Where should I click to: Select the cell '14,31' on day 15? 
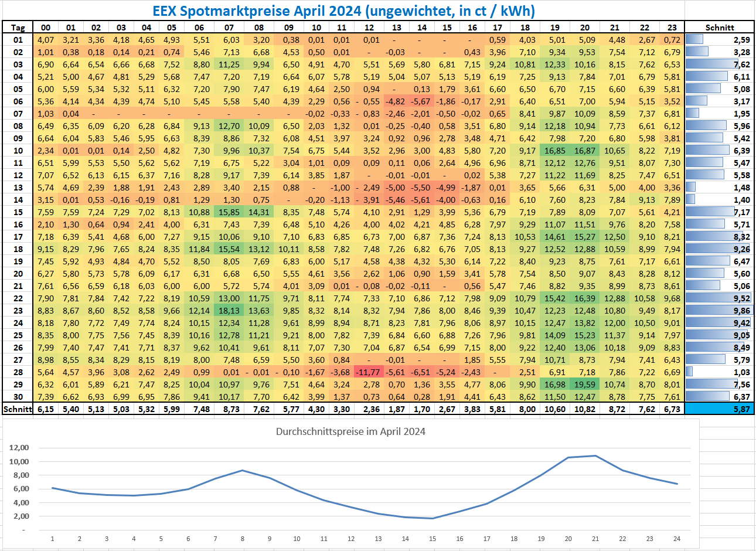(259, 212)
